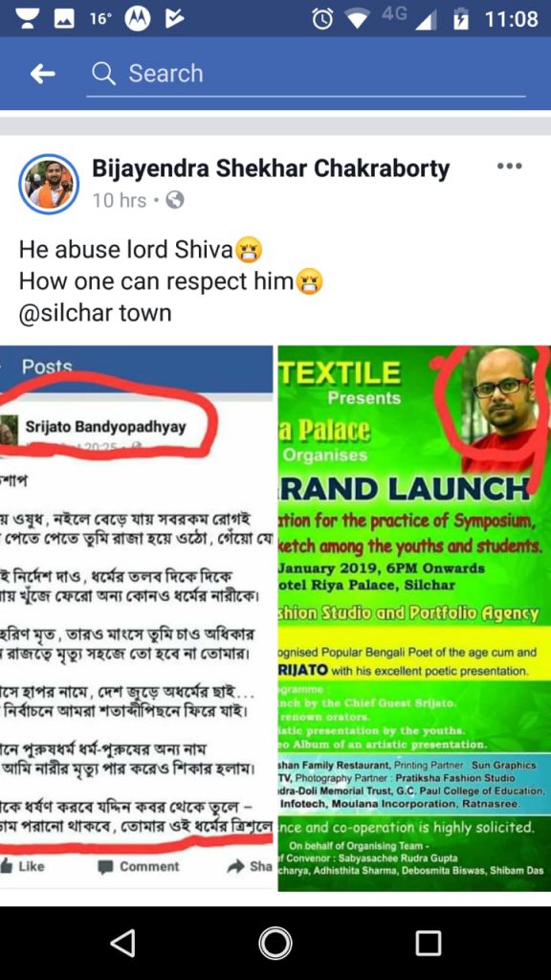
Task: Tap the Android home circle button
Action: pyautogui.click(x=275, y=943)
